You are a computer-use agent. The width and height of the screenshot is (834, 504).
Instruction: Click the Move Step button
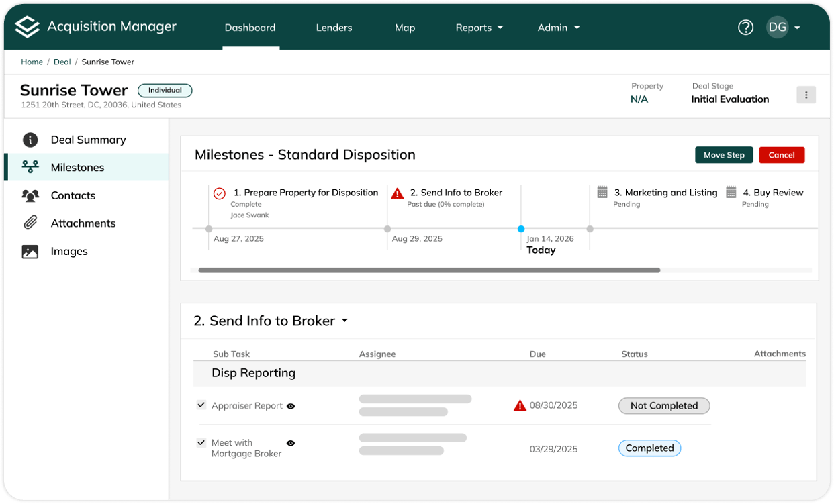pyautogui.click(x=724, y=155)
